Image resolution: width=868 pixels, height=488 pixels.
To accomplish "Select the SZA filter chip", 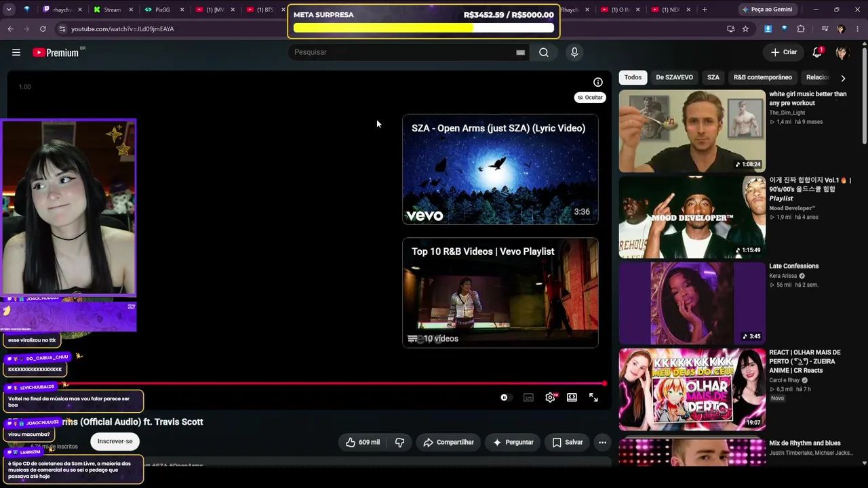I will pos(713,77).
